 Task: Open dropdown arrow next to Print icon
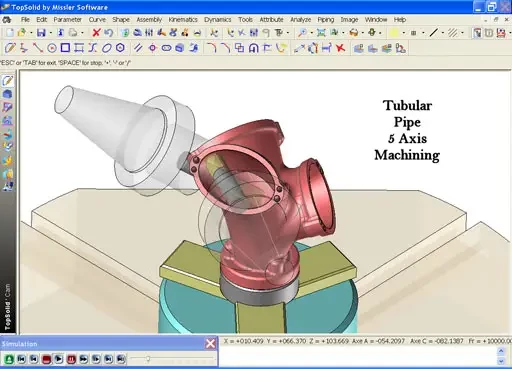tap(82, 33)
